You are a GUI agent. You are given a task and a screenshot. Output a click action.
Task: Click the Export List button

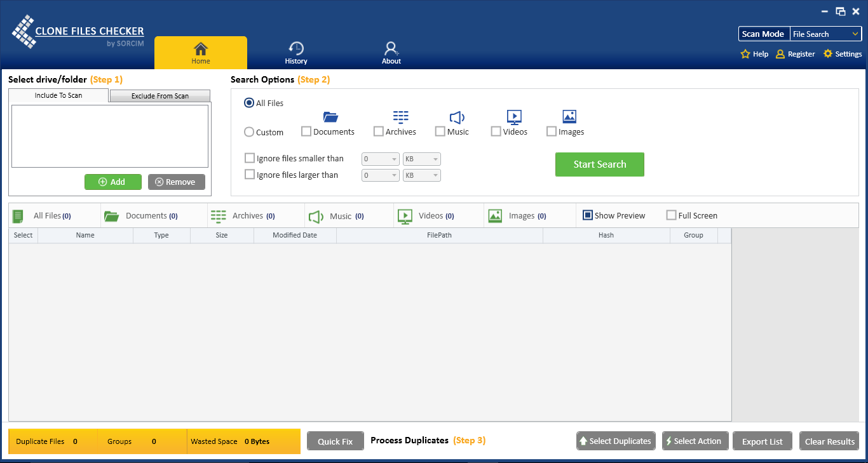pyautogui.click(x=763, y=441)
